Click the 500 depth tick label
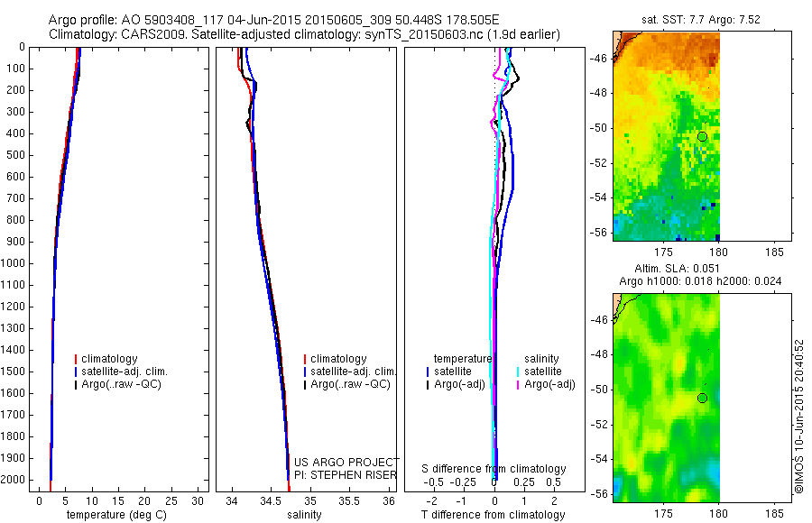Screen dimensions: 812x523 click(16, 155)
